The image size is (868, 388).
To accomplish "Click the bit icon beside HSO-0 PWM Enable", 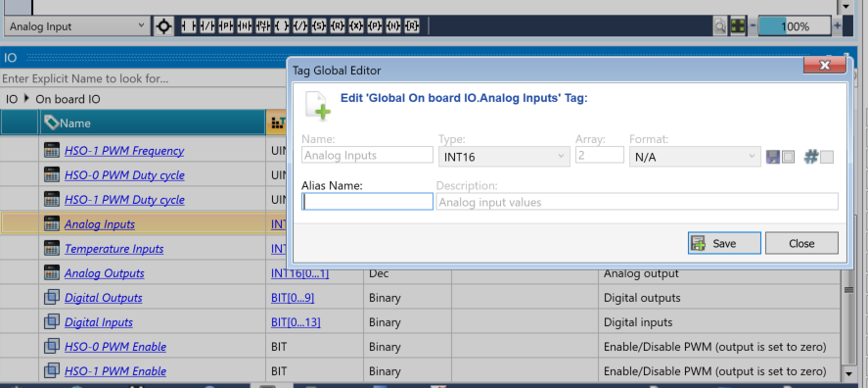I will 52,347.
